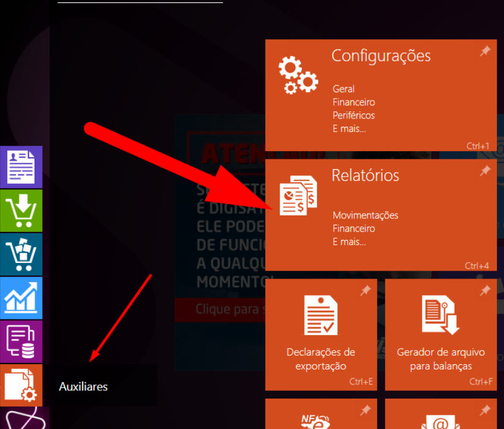Image resolution: width=504 pixels, height=429 pixels.
Task: Open the email envelope tile
Action: [x=440, y=421]
